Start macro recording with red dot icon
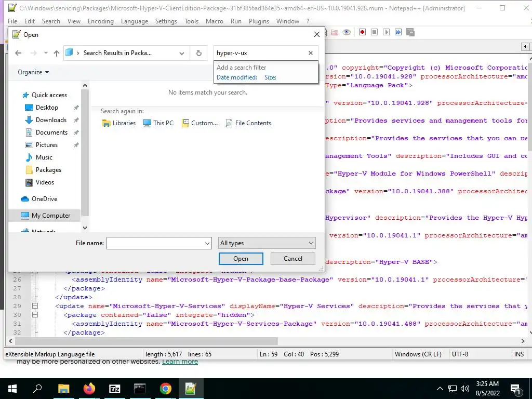The height and width of the screenshot is (399, 532). coord(362,32)
